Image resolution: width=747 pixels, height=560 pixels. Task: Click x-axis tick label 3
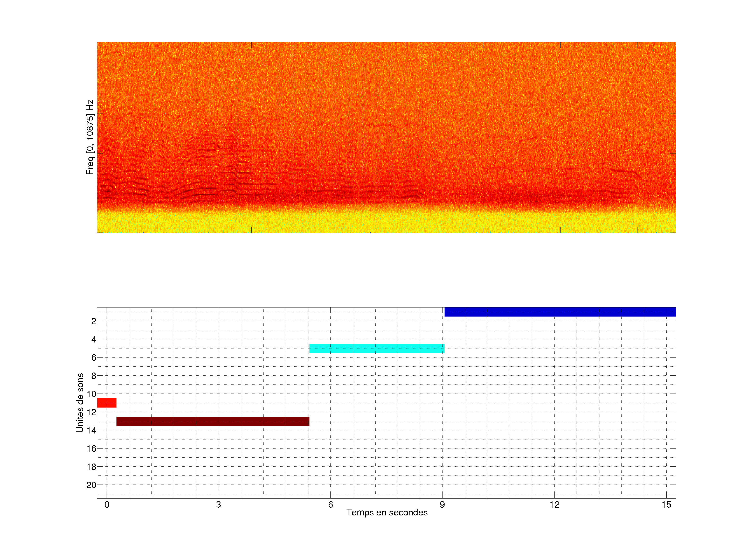point(218,505)
